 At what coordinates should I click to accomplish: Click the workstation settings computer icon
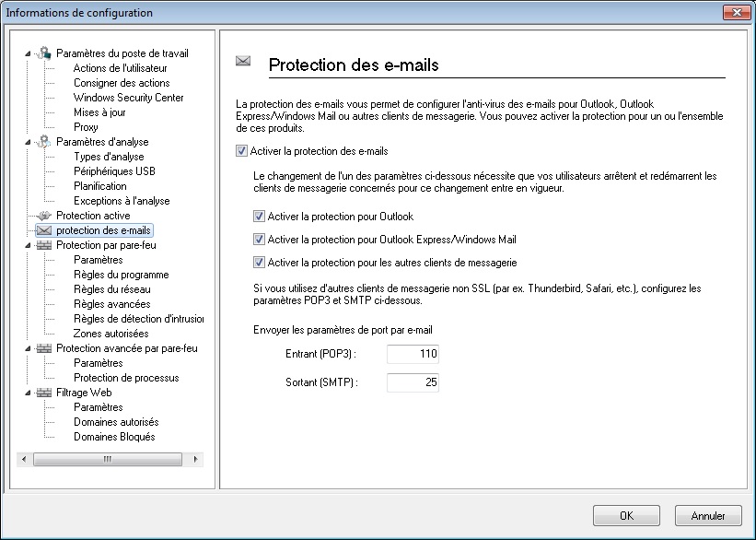(44, 53)
